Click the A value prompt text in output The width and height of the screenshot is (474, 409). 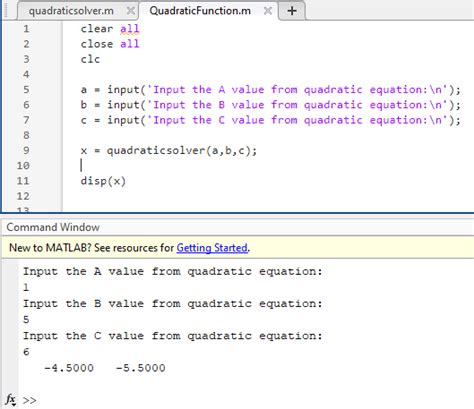coord(173,272)
